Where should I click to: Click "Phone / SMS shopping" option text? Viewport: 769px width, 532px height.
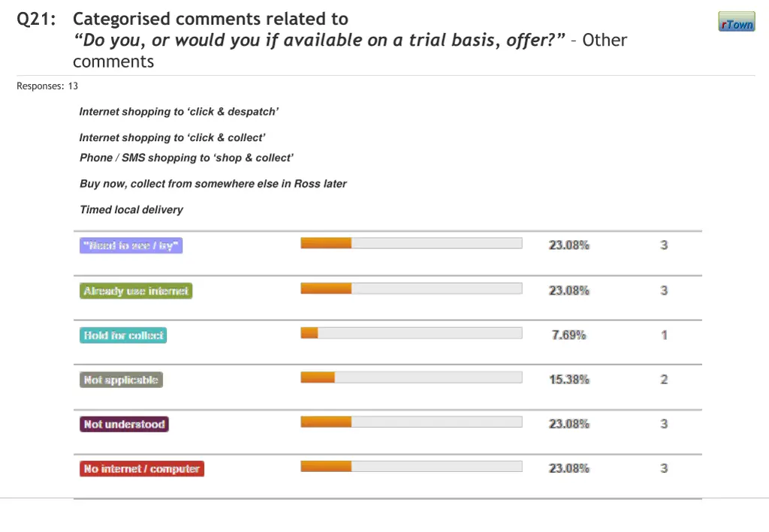click(x=186, y=158)
